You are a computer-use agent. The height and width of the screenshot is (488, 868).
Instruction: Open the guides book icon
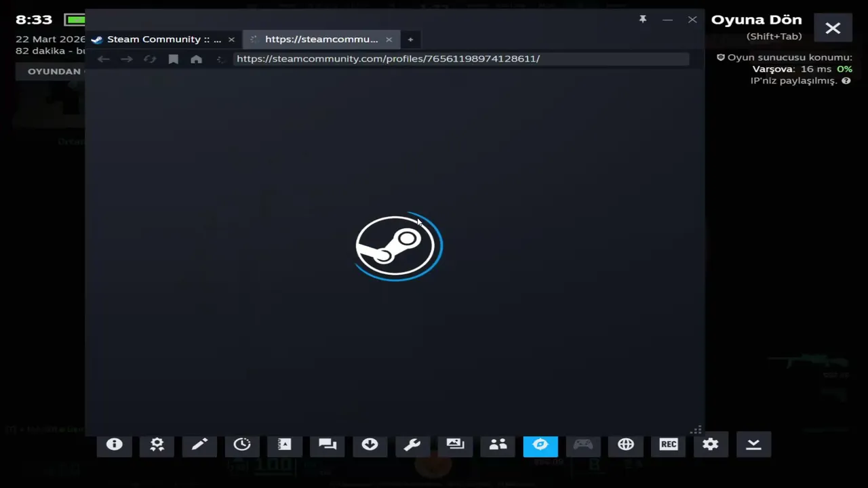pos(285,445)
